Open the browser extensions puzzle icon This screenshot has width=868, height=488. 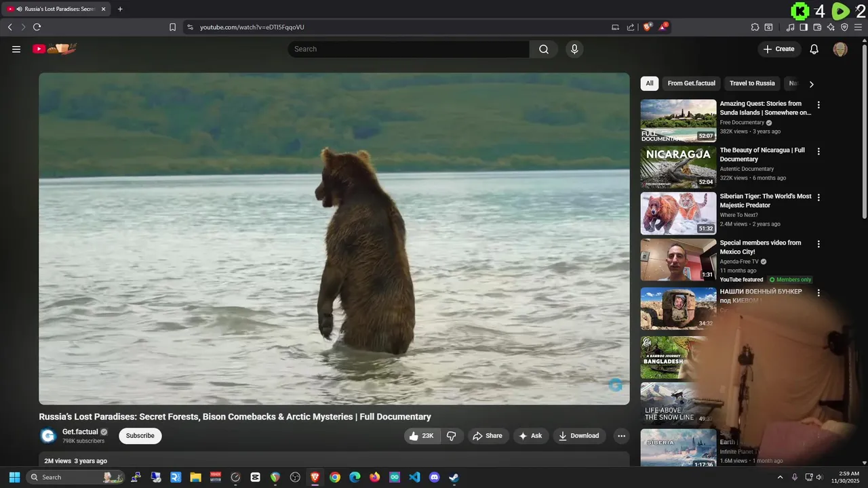pos(755,27)
